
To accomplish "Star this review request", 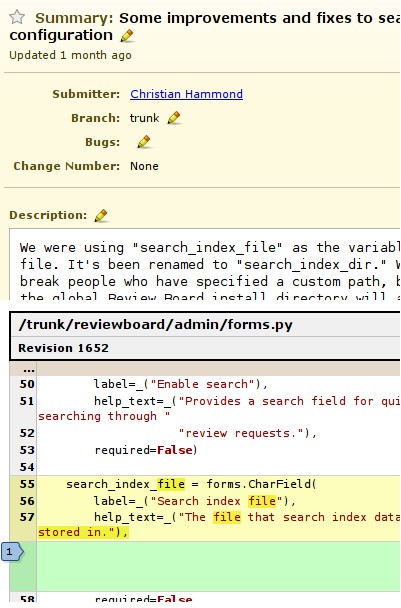I will click(x=17, y=17).
